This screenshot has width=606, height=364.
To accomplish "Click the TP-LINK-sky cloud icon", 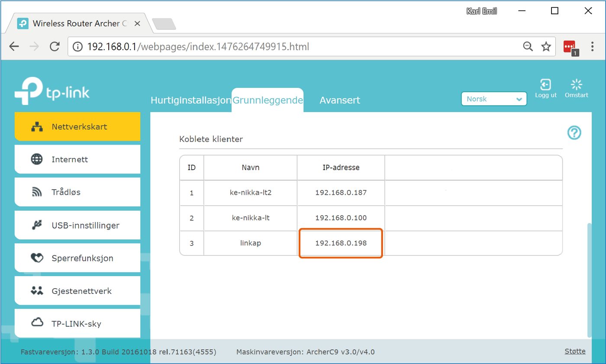I will point(38,323).
